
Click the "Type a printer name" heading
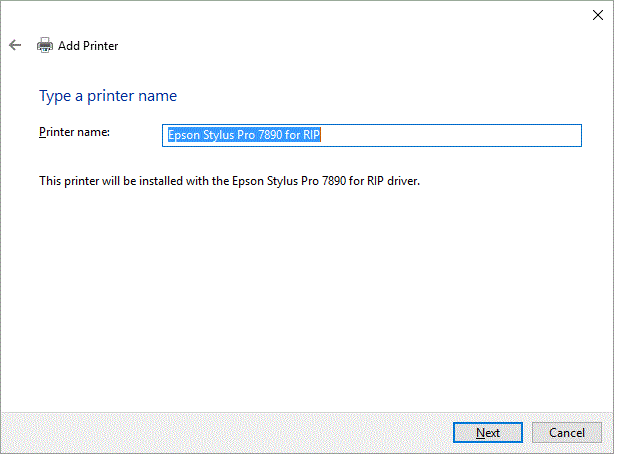(x=107, y=96)
